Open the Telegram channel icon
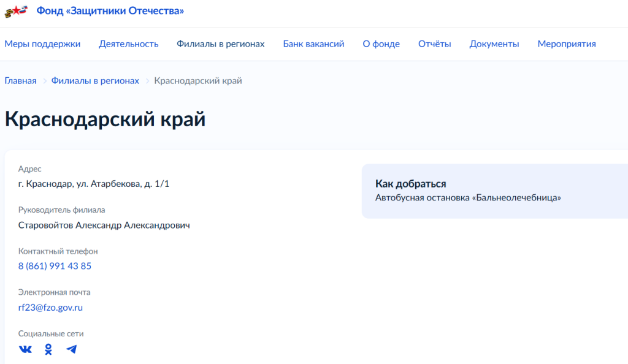628x364 pixels. 72,349
